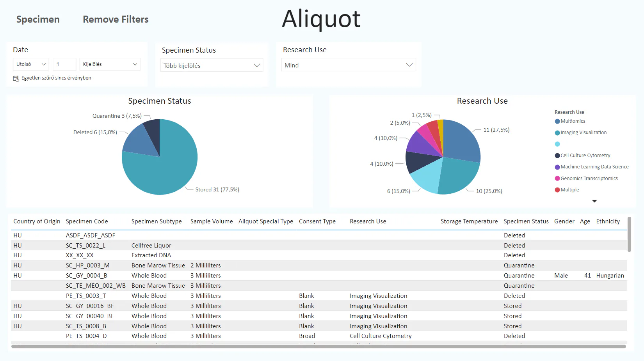Sort by Specimen Subtype column header
This screenshot has width=644, height=361.
(157, 221)
